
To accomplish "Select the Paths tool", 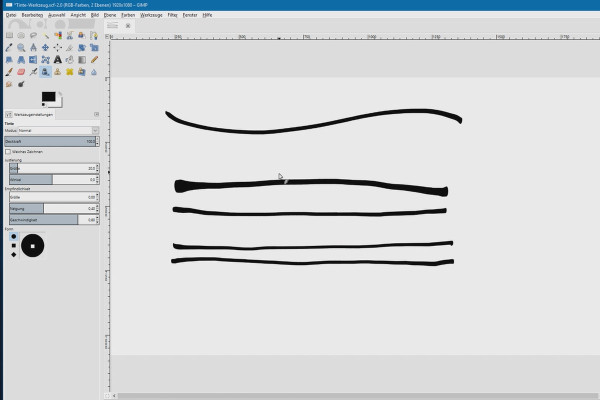I will point(94,36).
